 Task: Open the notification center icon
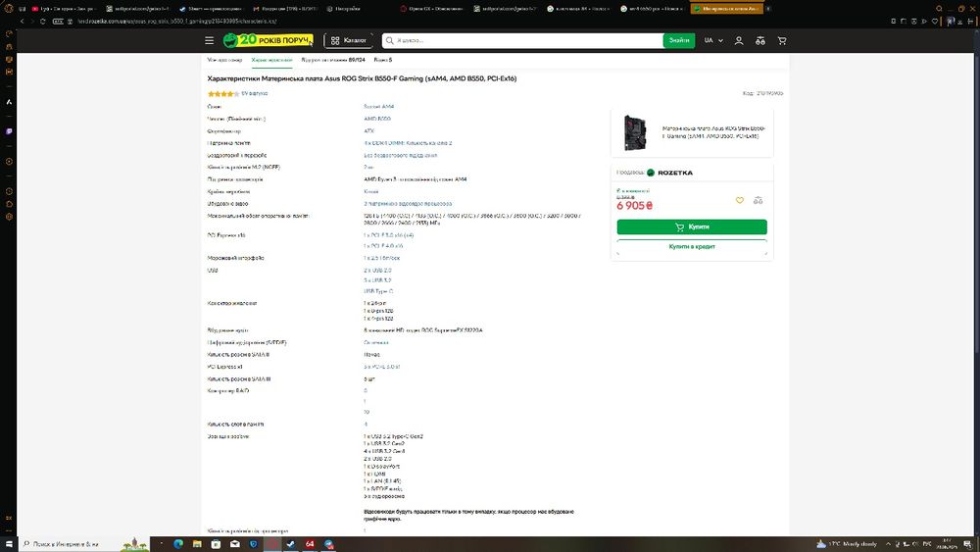point(968,544)
